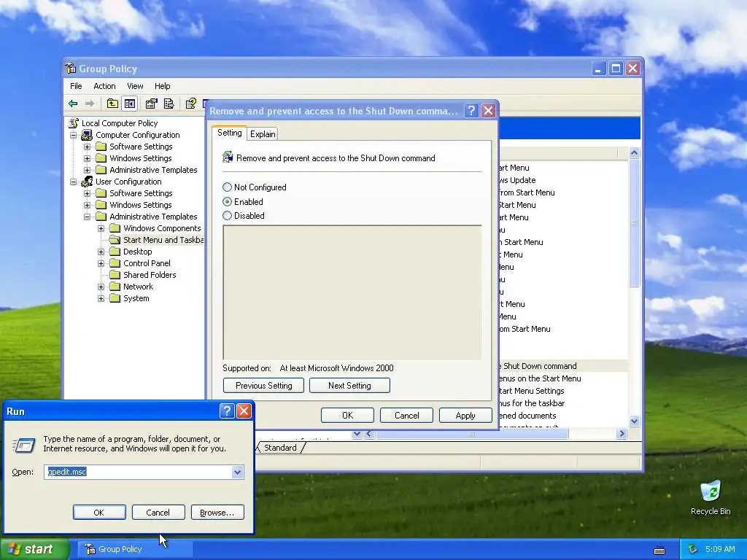747x560 pixels.
Task: Expand Software Settings under Computer Configuration
Action: pos(88,147)
